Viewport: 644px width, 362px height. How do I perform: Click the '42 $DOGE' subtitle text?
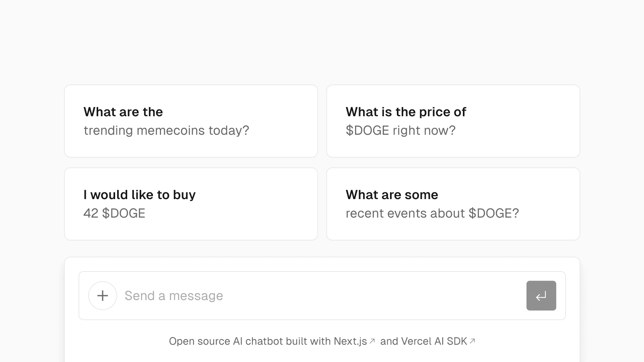(x=114, y=213)
